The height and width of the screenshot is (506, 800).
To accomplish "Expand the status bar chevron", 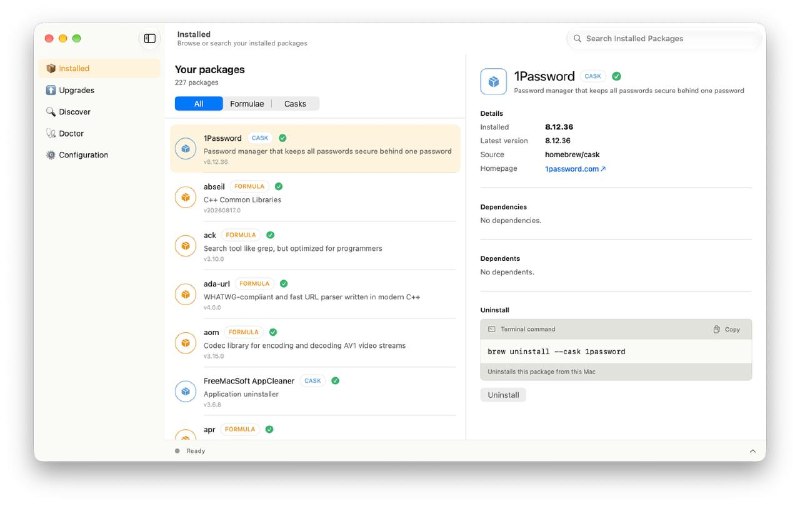I will (753, 451).
